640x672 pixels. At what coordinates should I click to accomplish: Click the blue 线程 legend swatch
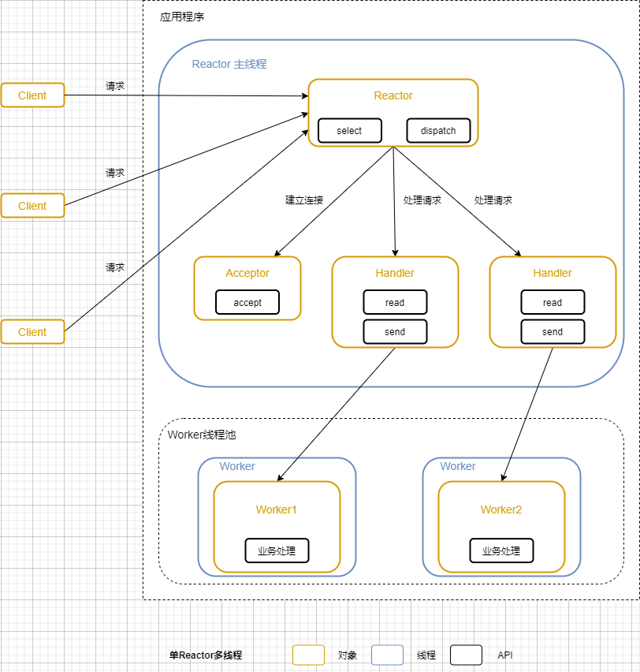[387, 655]
